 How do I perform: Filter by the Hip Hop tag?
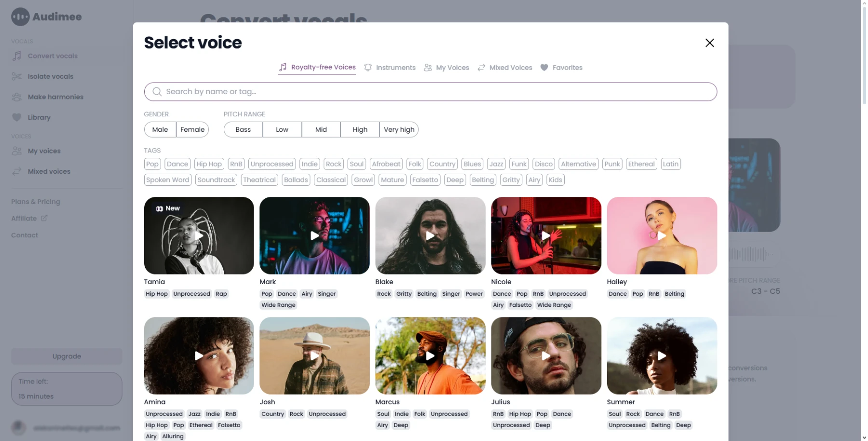209,164
